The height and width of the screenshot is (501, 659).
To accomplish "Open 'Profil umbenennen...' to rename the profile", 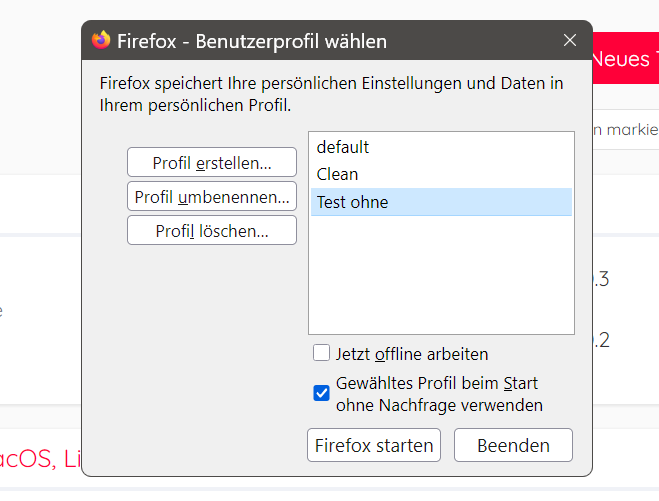I will tap(212, 196).
